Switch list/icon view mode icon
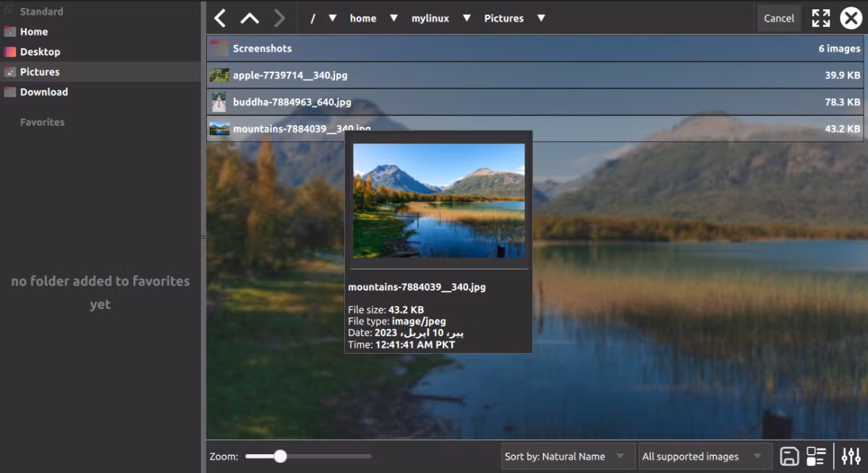868x473 pixels. (x=816, y=456)
